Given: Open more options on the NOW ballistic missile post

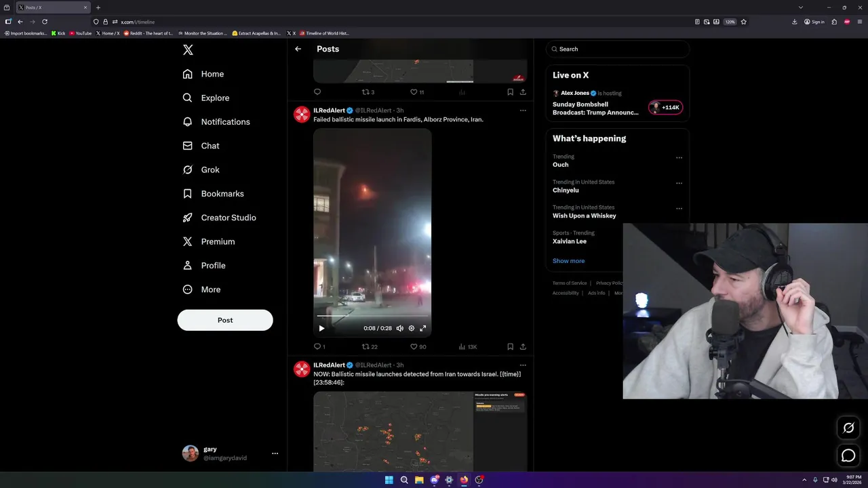Looking at the screenshot, I should (523, 365).
